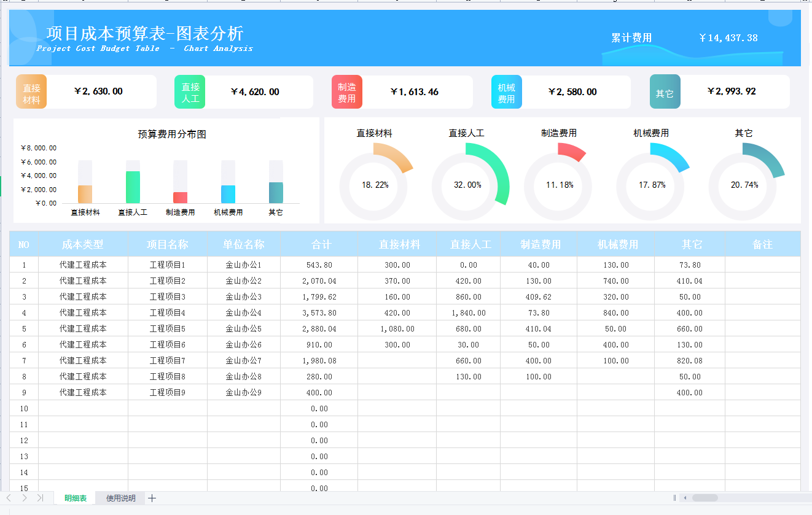
Task: Click the NO column header
Action: (24, 244)
